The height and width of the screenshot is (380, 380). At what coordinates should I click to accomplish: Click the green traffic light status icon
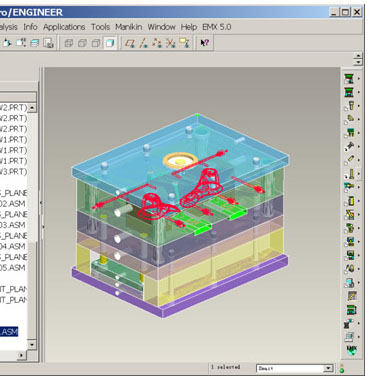pos(342,368)
